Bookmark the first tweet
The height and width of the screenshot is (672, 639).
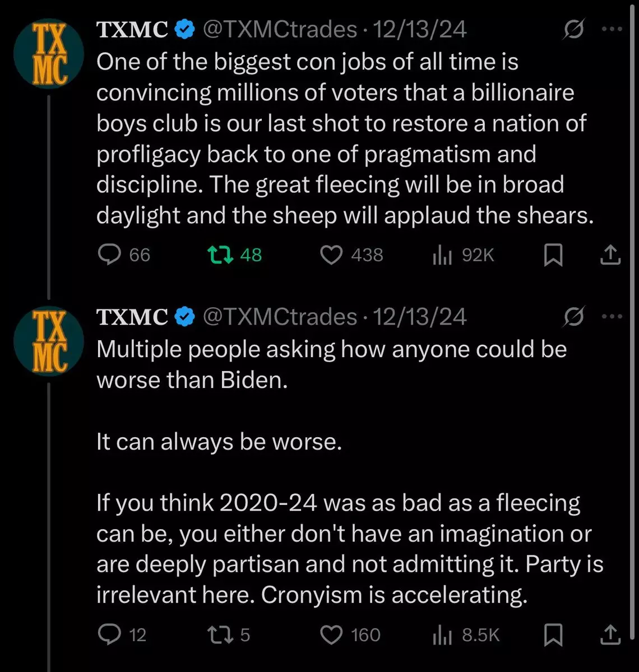pos(553,255)
